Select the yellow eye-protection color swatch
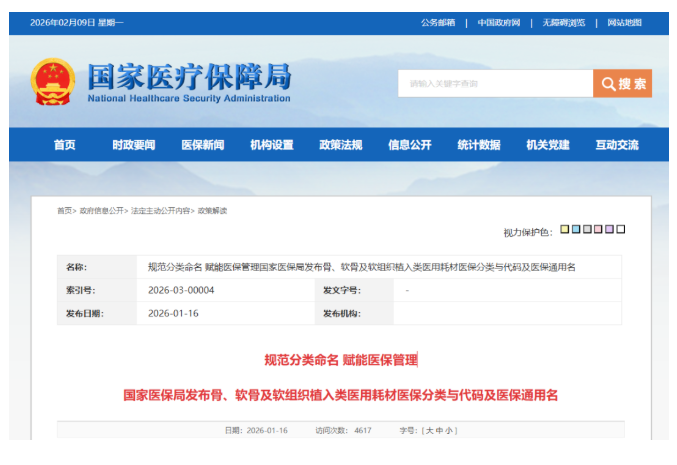 click(x=565, y=230)
